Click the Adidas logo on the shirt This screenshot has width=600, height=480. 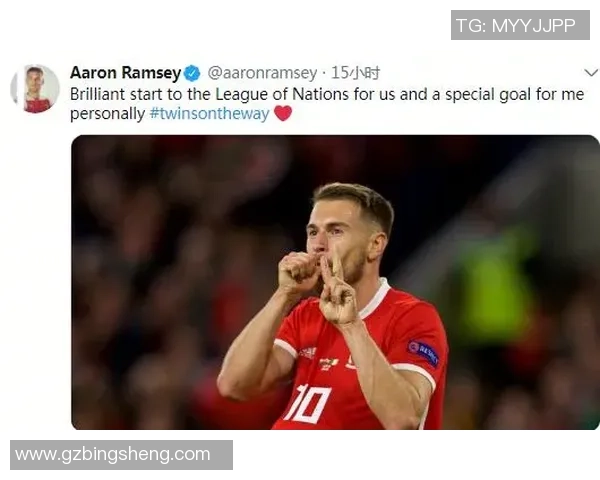tap(307, 353)
